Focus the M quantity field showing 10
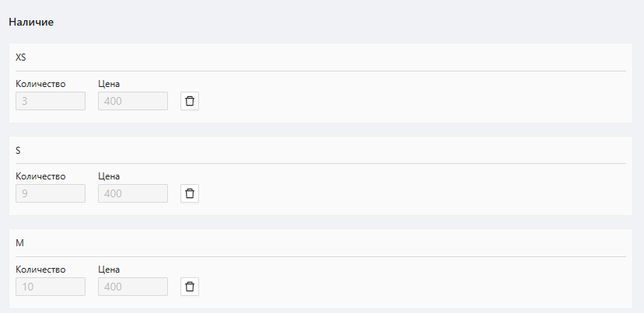Viewport: 644px width, 313px height. (x=51, y=287)
